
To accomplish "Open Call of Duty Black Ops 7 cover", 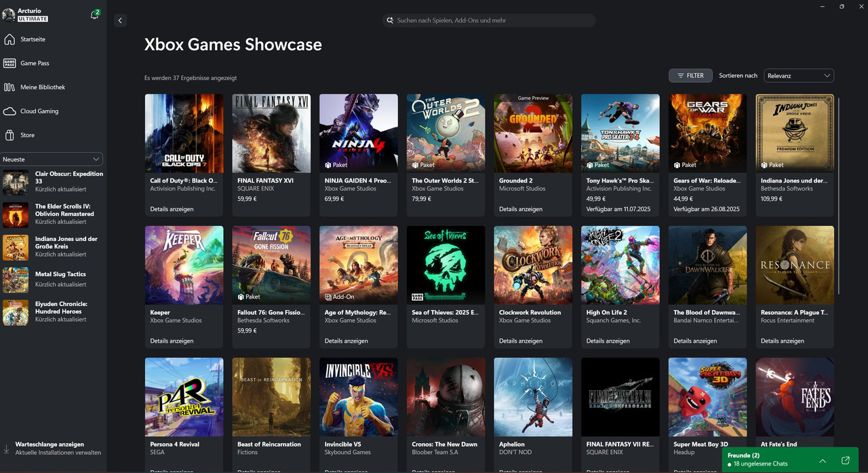I will [184, 134].
